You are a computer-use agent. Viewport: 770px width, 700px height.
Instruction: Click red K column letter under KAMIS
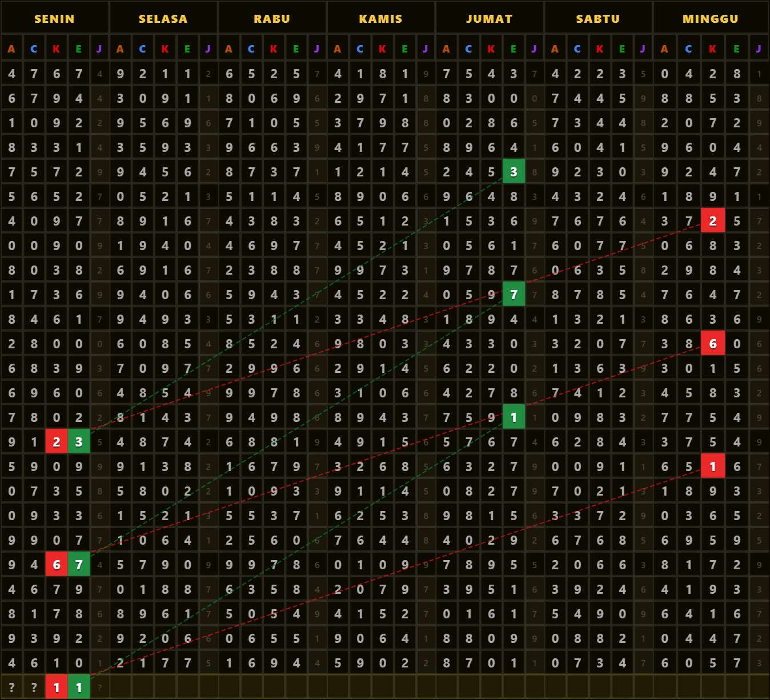(382, 49)
